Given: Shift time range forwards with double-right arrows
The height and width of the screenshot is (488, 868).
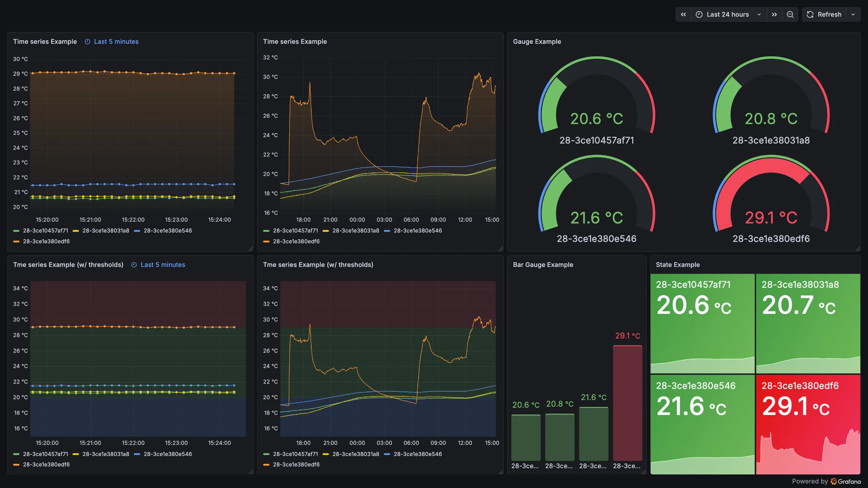Looking at the screenshot, I should tap(774, 15).
